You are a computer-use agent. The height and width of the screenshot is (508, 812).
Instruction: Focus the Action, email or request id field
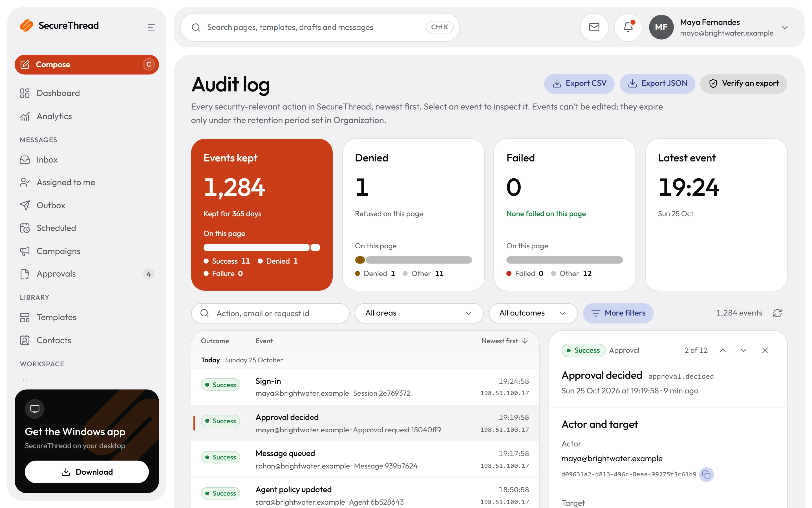click(x=270, y=313)
